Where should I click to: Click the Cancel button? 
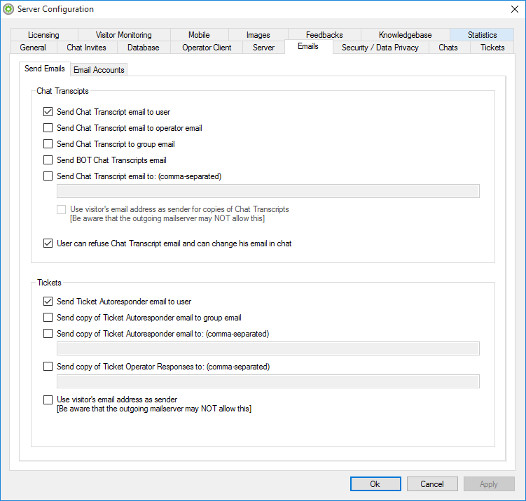click(x=432, y=484)
